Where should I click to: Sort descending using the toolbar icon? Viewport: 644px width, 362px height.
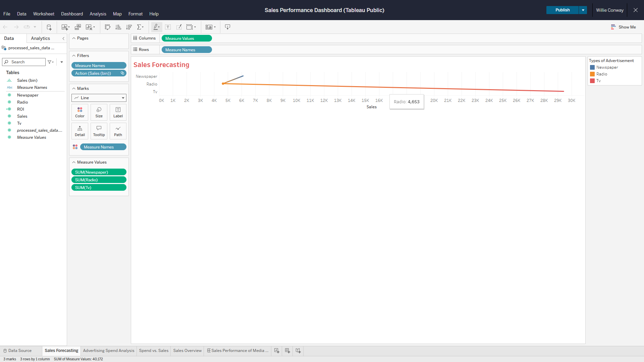(129, 27)
